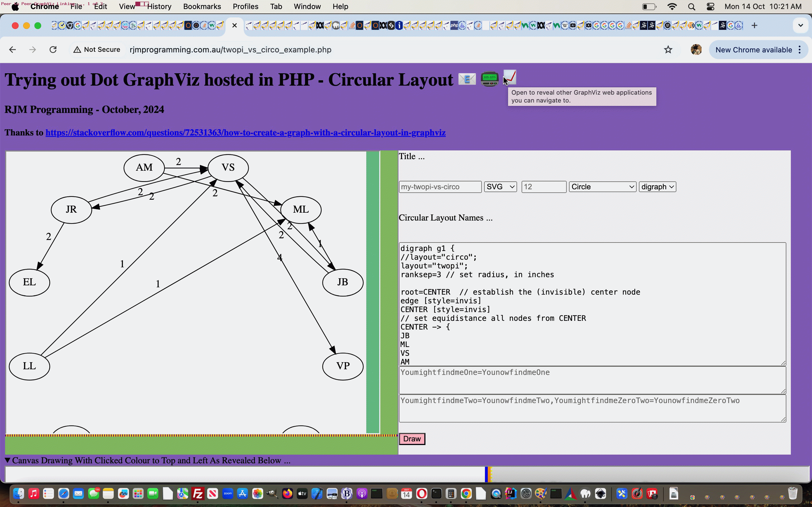Click the email envelope icon beside heading

coord(467,79)
